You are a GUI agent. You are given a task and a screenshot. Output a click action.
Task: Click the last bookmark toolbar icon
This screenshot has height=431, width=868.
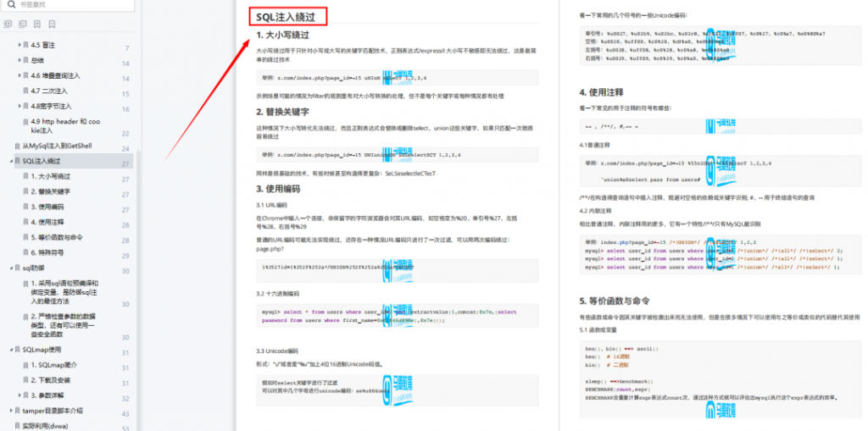[x=52, y=24]
